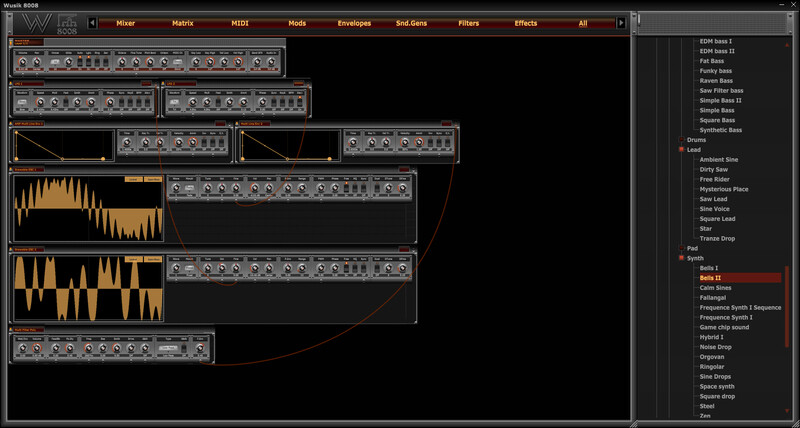Screen dimensions: 800x428
Task: Load the Saw Lead preset
Action: 713,199
